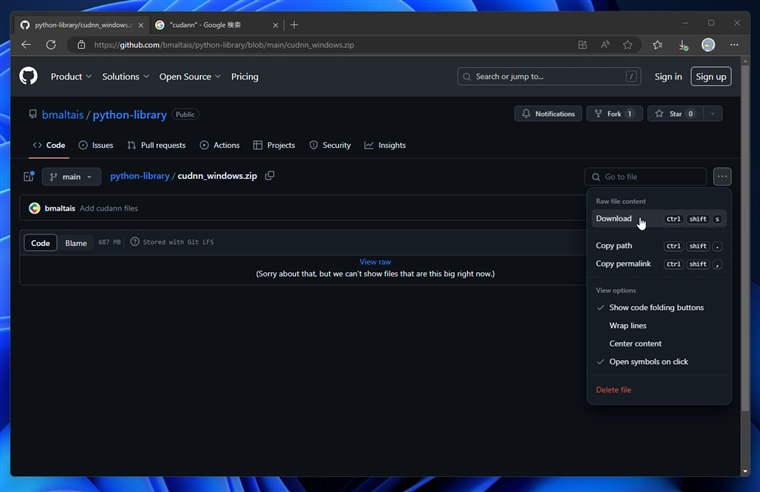The width and height of the screenshot is (760, 492).
Task: Click the View raw link
Action: (x=375, y=262)
